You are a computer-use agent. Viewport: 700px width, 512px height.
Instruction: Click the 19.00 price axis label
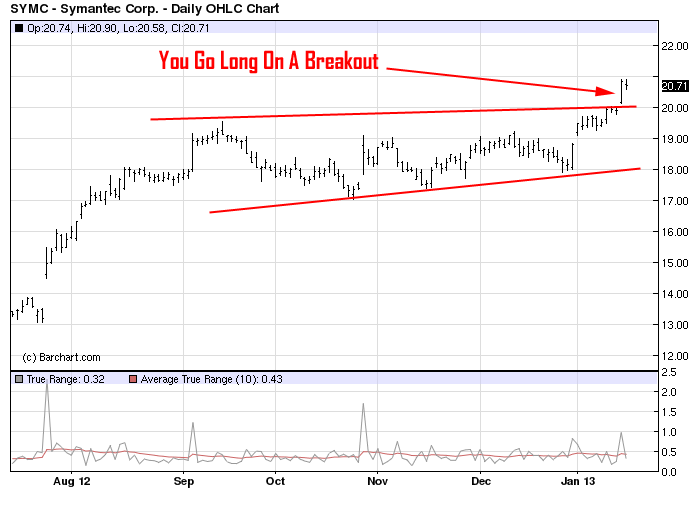click(x=675, y=139)
